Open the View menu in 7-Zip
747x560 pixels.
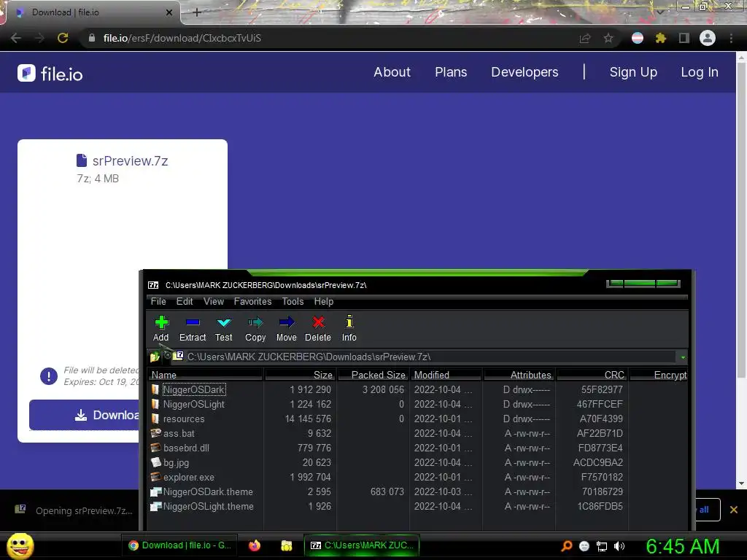click(x=214, y=301)
